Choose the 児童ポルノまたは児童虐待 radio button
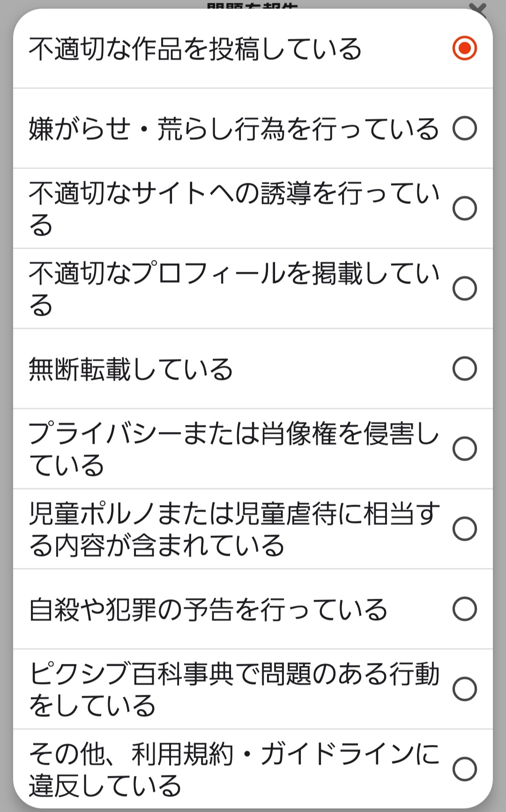 click(464, 529)
